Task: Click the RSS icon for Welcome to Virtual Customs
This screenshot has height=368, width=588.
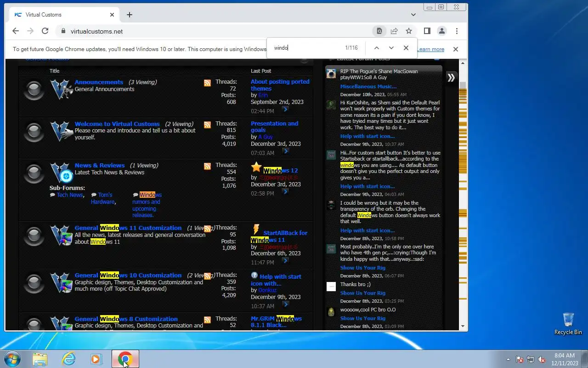Action: pyautogui.click(x=208, y=125)
